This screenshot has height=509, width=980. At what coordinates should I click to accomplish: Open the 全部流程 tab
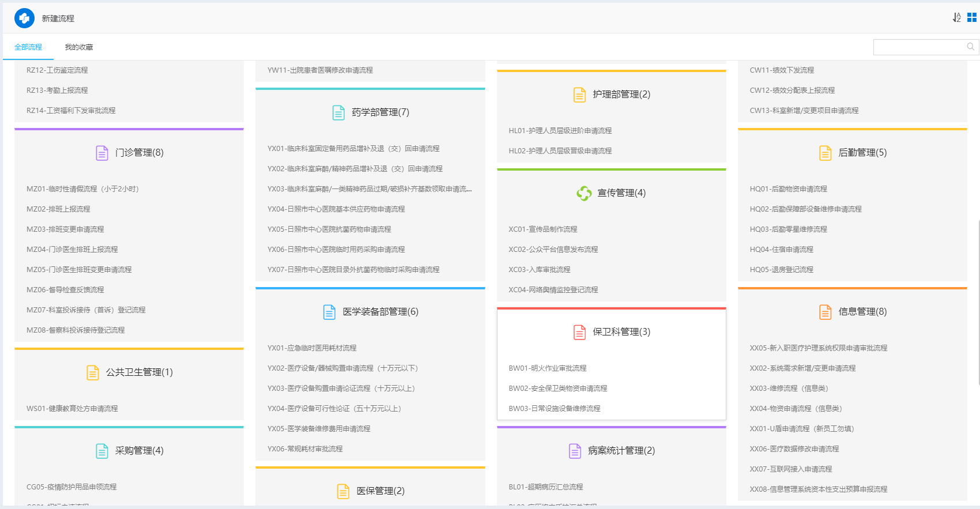[x=28, y=47]
